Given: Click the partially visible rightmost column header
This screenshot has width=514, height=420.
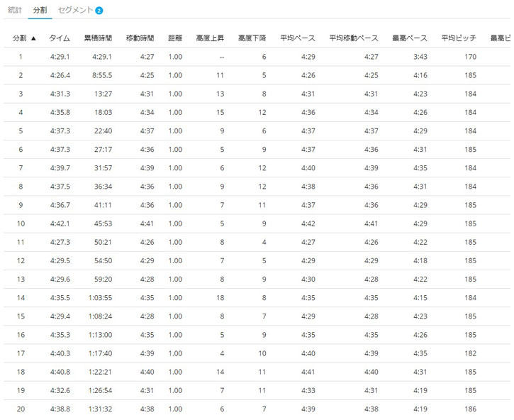Looking at the screenshot, I should tap(501, 38).
